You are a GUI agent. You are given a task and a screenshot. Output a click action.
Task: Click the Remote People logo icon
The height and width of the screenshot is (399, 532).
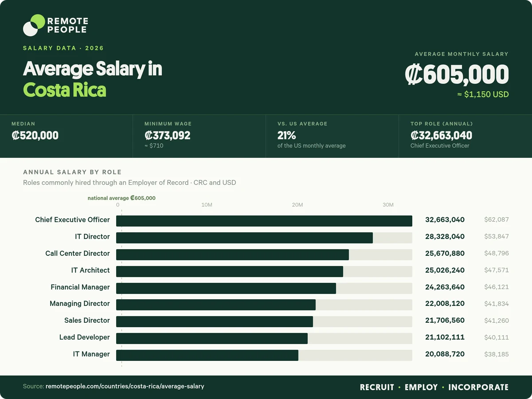[34, 25]
